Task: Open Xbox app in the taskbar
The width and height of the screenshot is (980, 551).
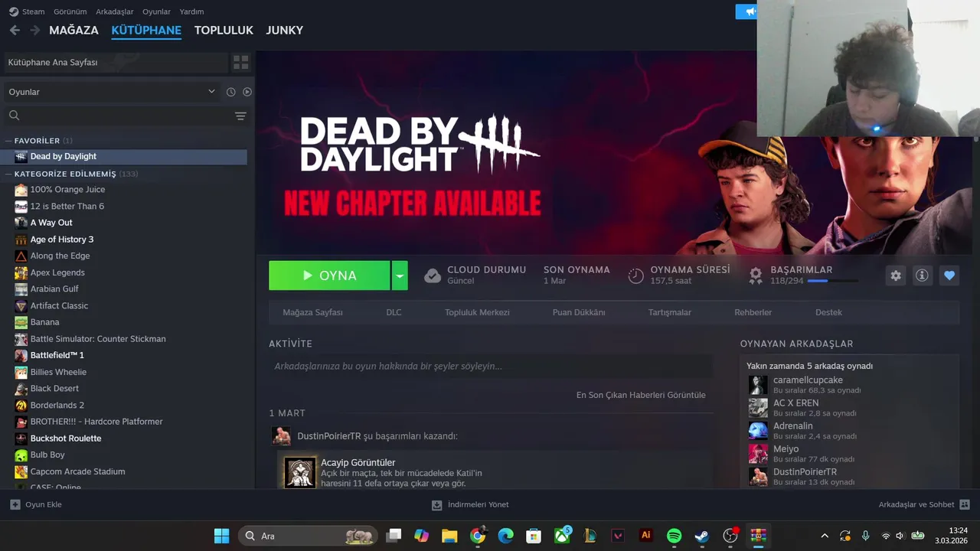Action: [562, 536]
